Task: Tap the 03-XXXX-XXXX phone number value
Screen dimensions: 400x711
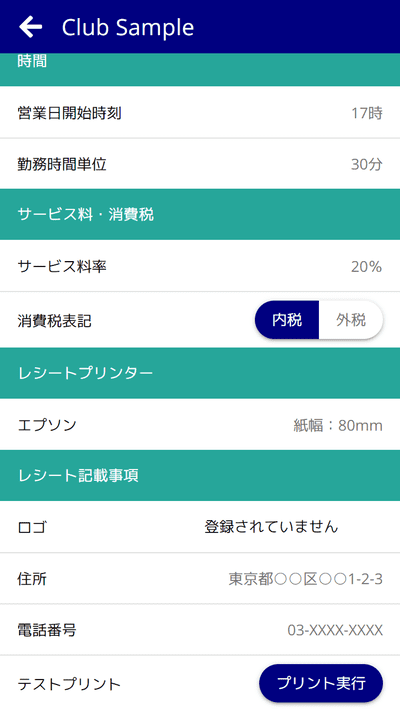Action: 335,630
